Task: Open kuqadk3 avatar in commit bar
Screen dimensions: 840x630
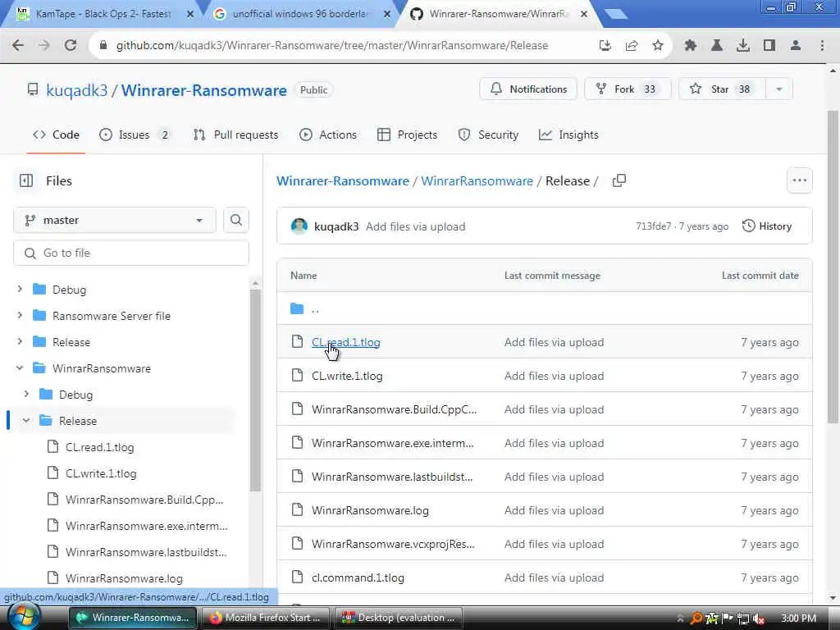Action: (x=299, y=226)
